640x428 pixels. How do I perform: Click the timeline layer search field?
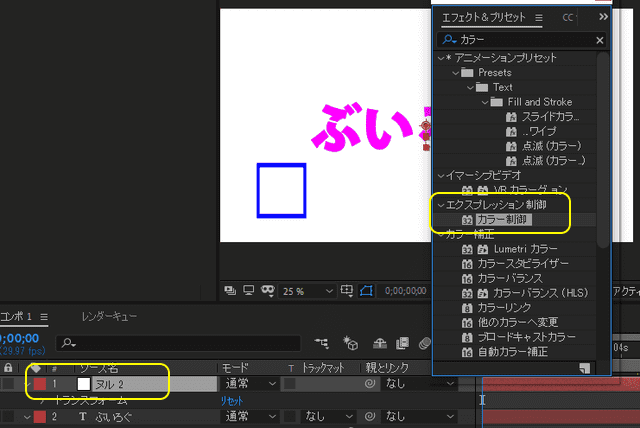pos(178,343)
